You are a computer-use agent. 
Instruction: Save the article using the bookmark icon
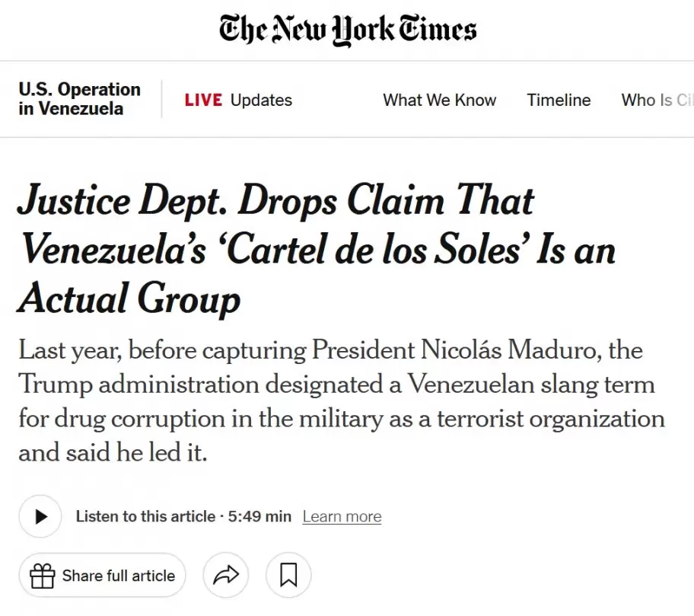click(288, 576)
